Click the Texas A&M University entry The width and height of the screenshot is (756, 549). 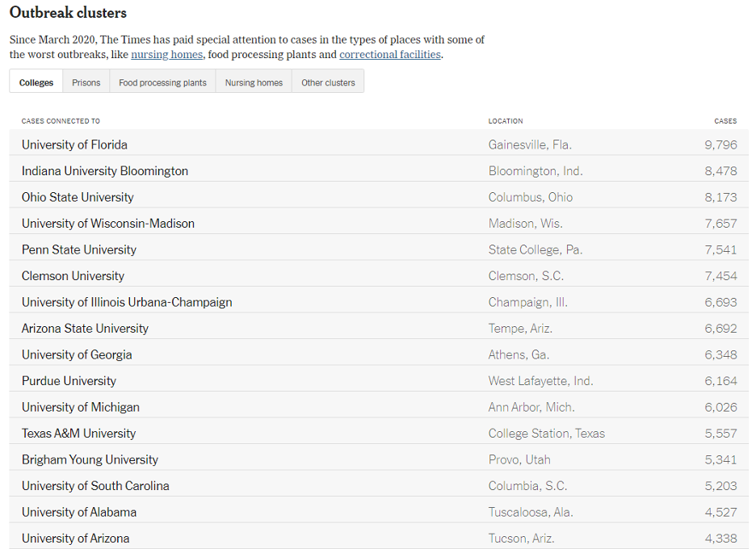pos(78,434)
